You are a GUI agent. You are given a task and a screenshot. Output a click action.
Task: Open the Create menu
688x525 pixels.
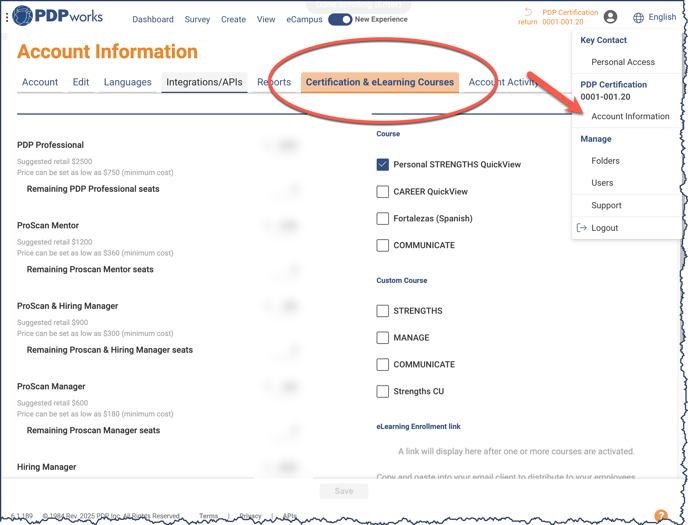click(x=233, y=19)
